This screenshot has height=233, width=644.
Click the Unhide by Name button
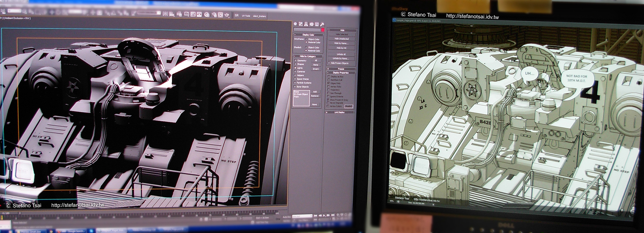(x=341, y=58)
